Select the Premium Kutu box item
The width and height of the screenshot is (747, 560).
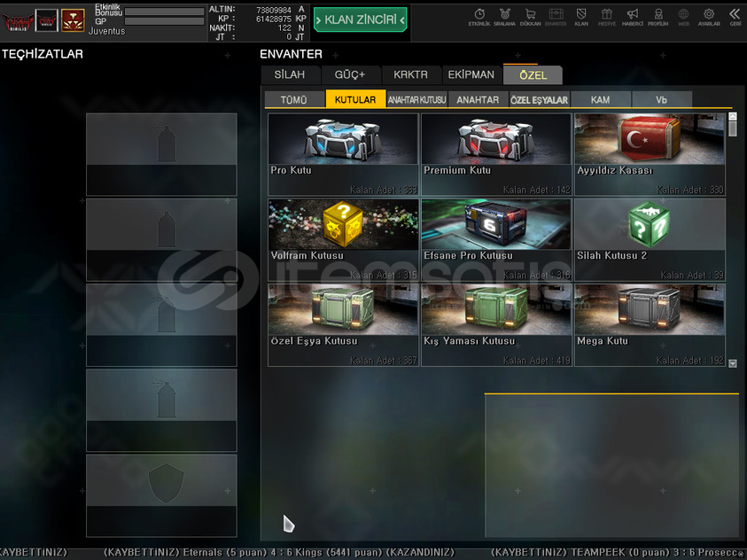496,154
